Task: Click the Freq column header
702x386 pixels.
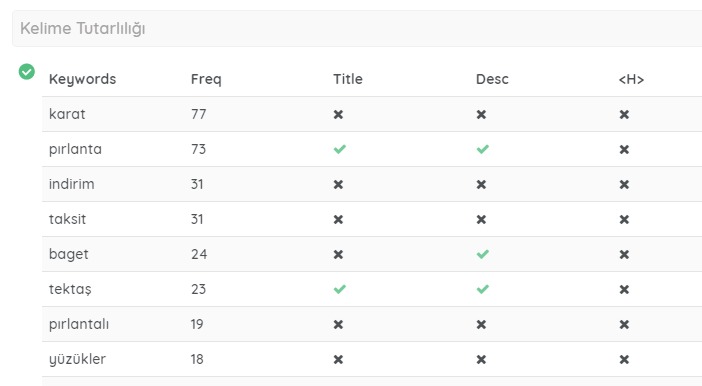Action: [x=206, y=79]
